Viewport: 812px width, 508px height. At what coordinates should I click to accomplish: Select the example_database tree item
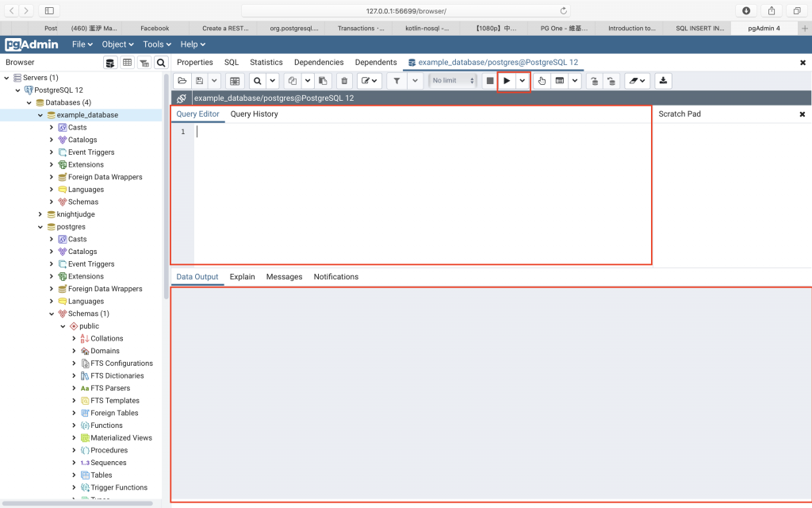tap(87, 115)
